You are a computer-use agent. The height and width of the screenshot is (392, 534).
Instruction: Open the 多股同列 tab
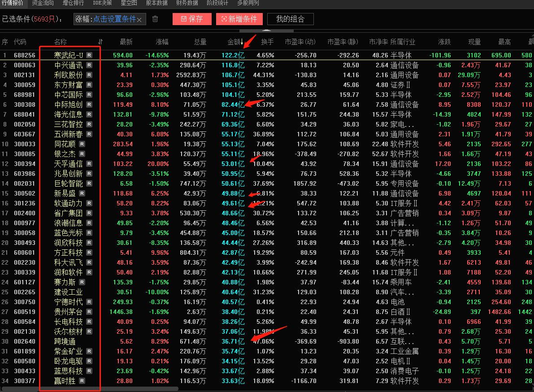(x=248, y=3)
